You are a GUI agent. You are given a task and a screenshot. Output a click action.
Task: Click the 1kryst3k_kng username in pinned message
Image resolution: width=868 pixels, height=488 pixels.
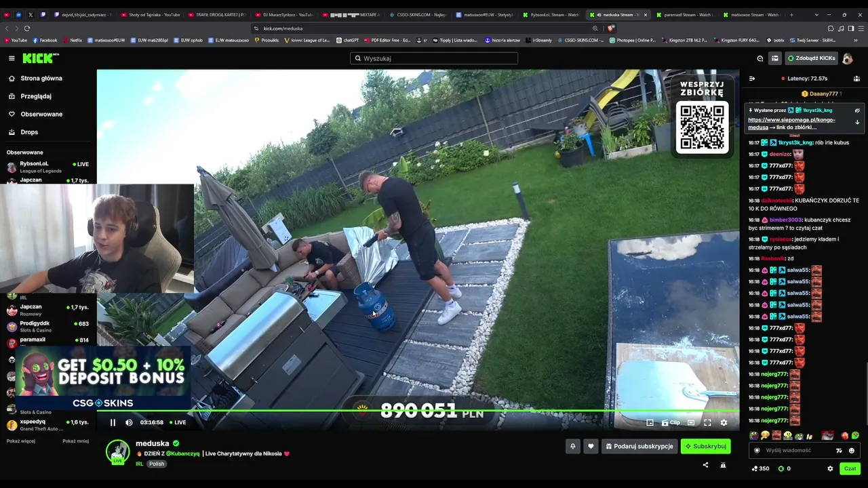pos(818,110)
